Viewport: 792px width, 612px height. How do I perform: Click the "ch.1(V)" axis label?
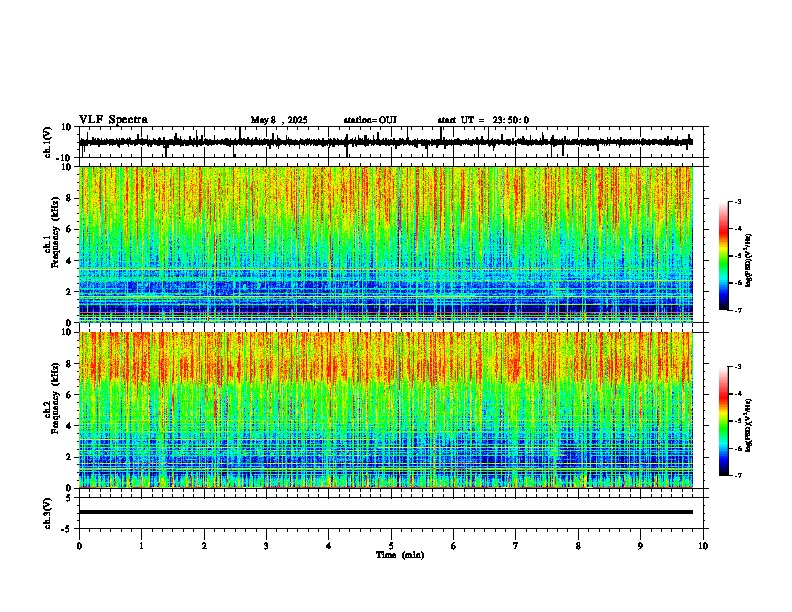[48, 142]
